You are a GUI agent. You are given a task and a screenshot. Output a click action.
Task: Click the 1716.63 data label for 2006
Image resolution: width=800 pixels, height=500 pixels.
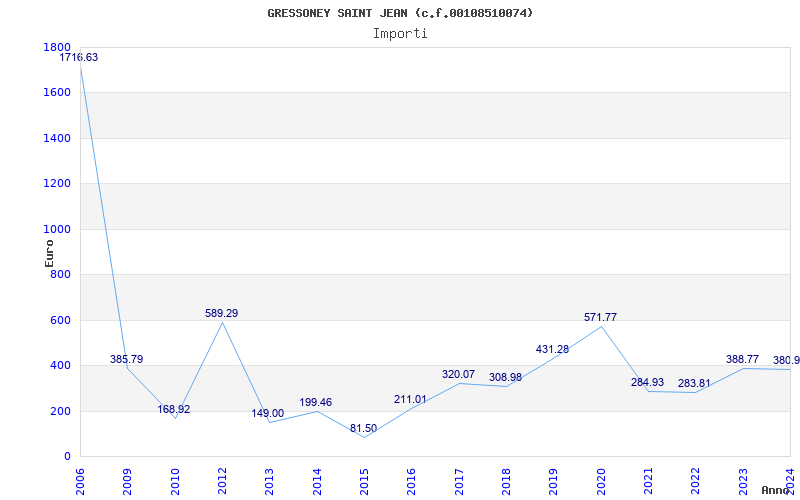click(x=79, y=58)
